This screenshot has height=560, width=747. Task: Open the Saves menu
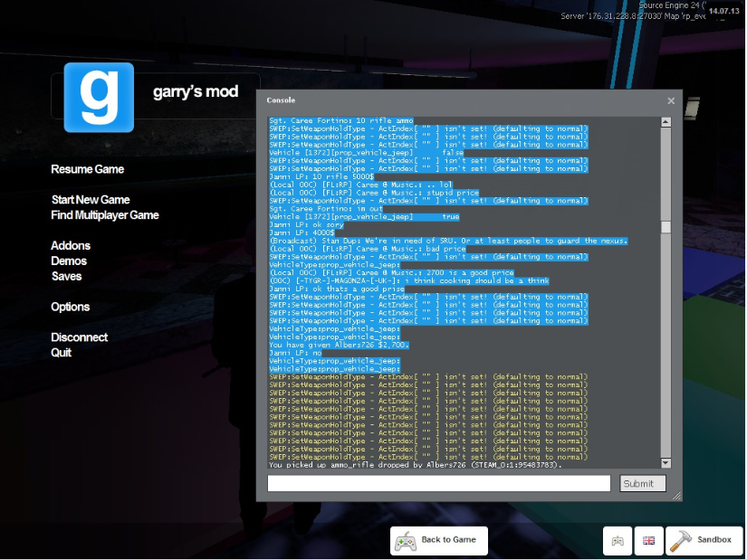(67, 276)
